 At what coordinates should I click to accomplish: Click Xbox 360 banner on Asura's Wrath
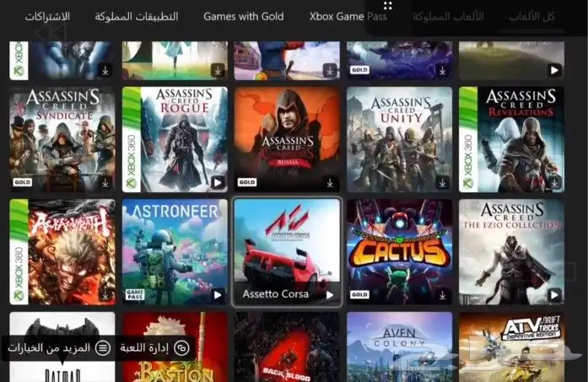point(19,252)
